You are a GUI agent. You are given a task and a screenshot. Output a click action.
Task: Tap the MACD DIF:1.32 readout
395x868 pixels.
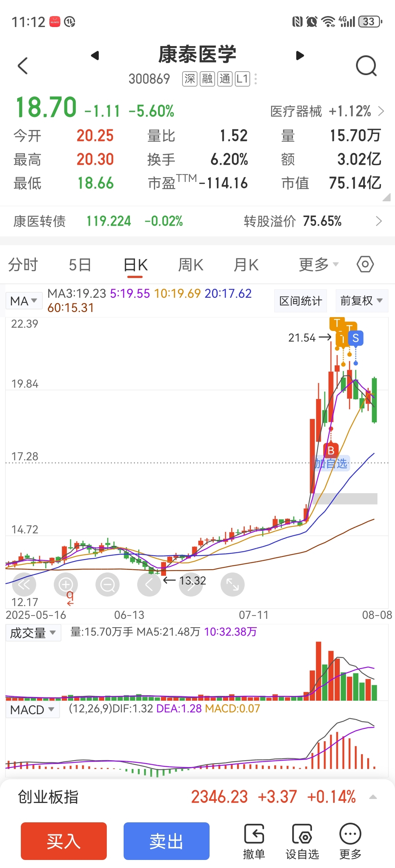coord(132,709)
